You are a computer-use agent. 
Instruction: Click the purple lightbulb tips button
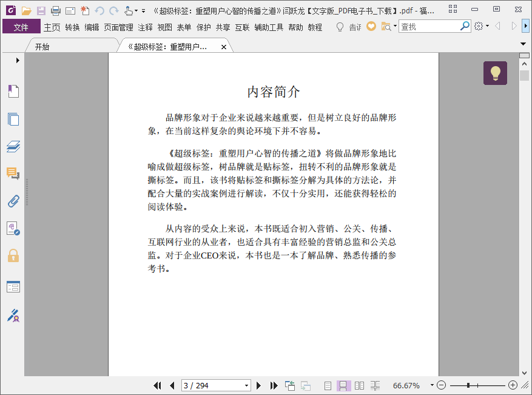pos(495,73)
